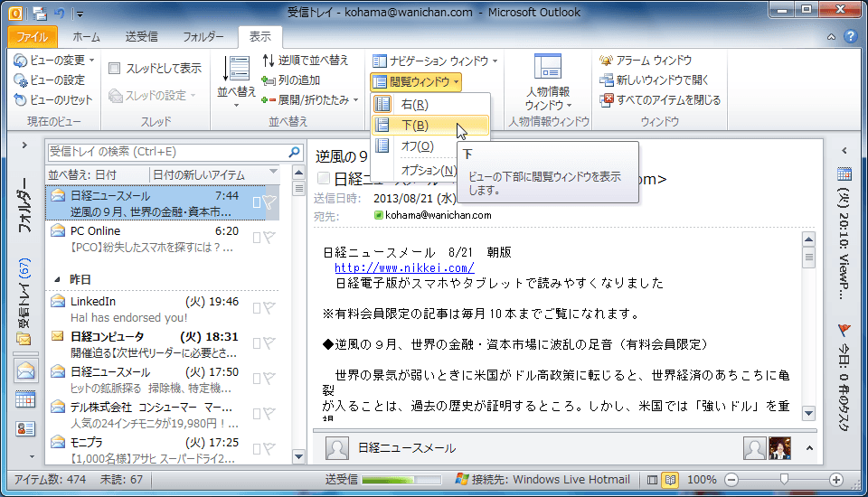
Task: Click reading pane scrollbar down arrow
Action: (x=808, y=413)
